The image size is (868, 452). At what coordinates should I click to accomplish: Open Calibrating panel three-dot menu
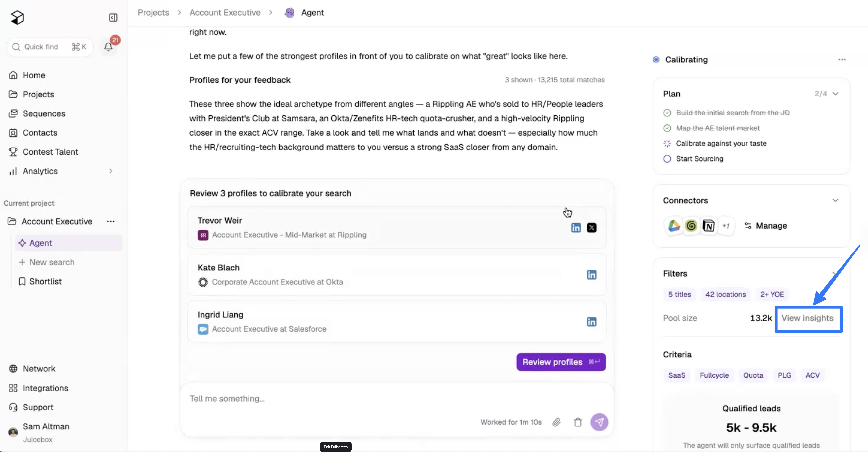(x=842, y=60)
